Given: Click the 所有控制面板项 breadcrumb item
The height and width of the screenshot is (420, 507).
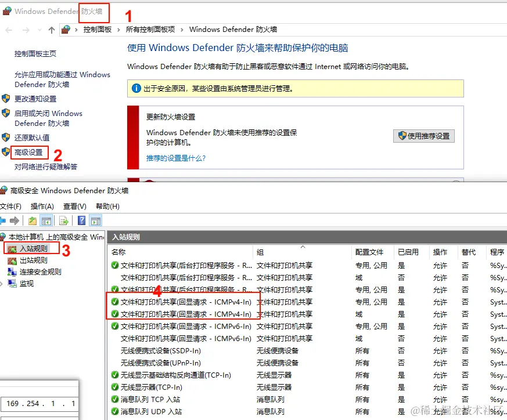Looking at the screenshot, I should [x=150, y=30].
